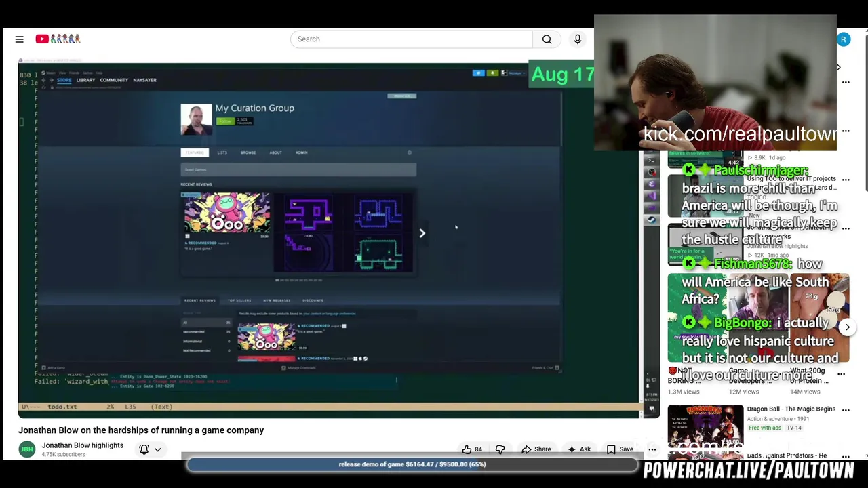Go to the YouTube home logo
The image size is (868, 488).
58,39
